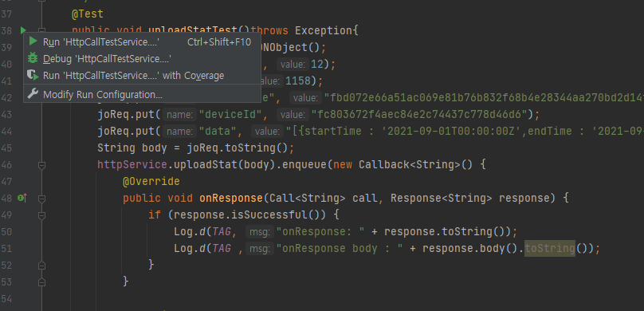Click the onResponse method name
The width and height of the screenshot is (644, 311).
pyautogui.click(x=231, y=198)
